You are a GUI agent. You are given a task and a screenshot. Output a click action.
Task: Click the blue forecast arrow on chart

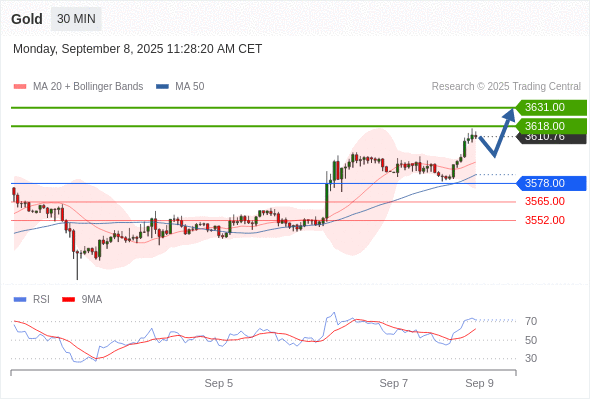click(x=497, y=132)
